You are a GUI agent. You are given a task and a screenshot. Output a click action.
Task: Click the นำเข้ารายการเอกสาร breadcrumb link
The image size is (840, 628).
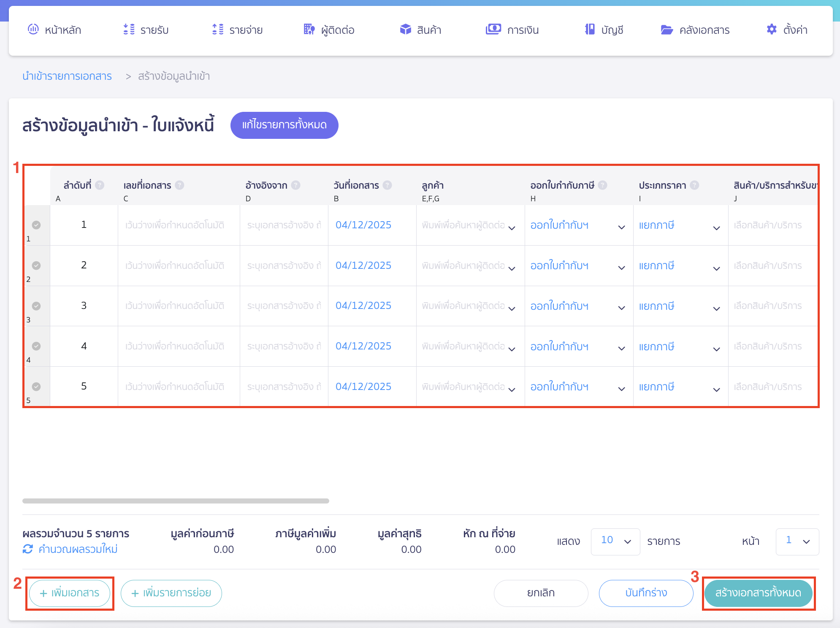click(x=67, y=76)
